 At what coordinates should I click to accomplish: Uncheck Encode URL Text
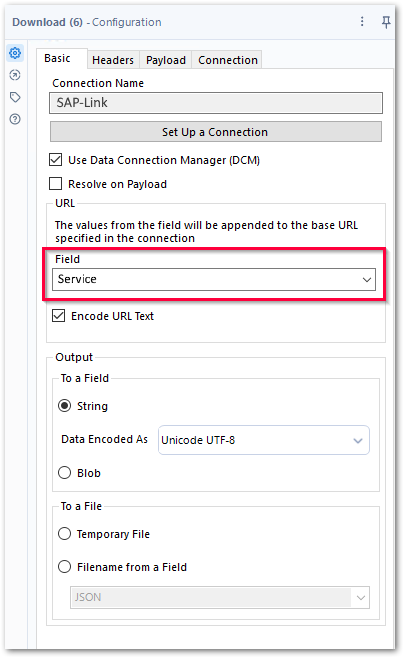(59, 316)
